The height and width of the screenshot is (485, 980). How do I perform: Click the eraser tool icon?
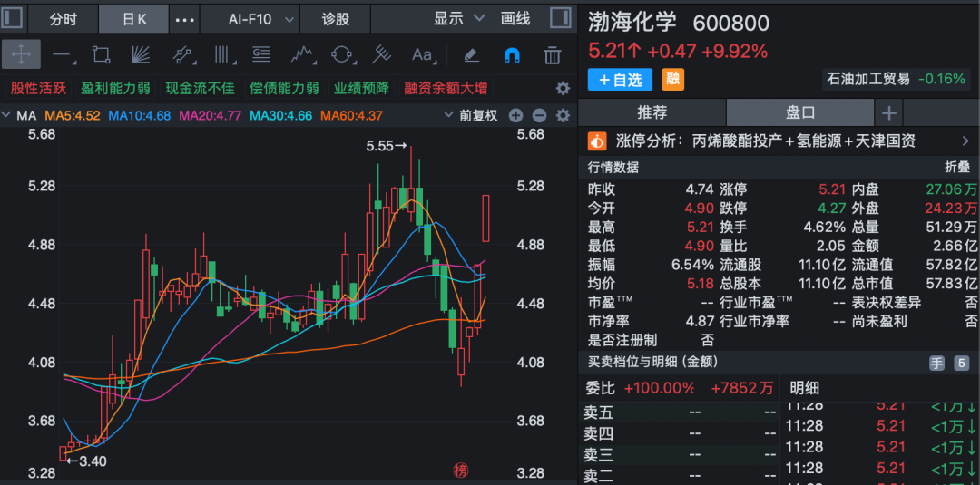tap(471, 54)
